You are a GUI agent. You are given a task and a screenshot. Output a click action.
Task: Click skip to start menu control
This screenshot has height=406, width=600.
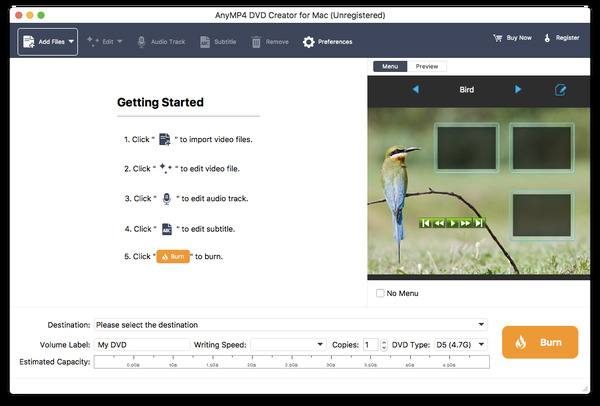coord(426,223)
